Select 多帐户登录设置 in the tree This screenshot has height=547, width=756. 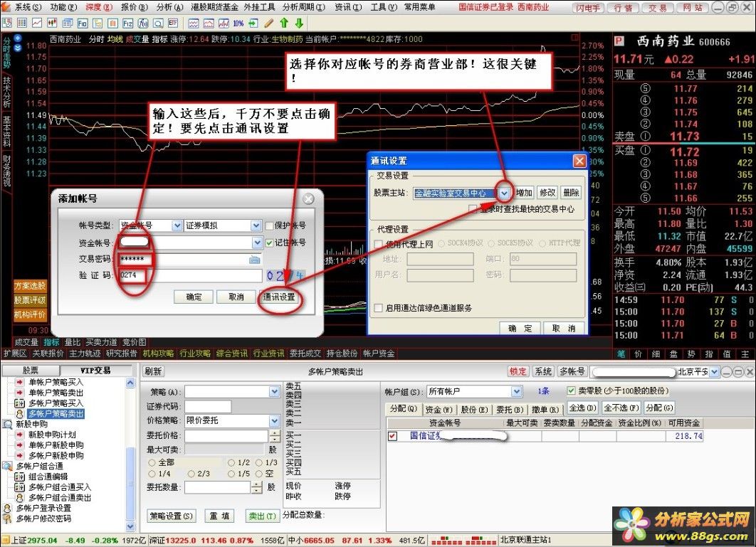tap(43, 508)
